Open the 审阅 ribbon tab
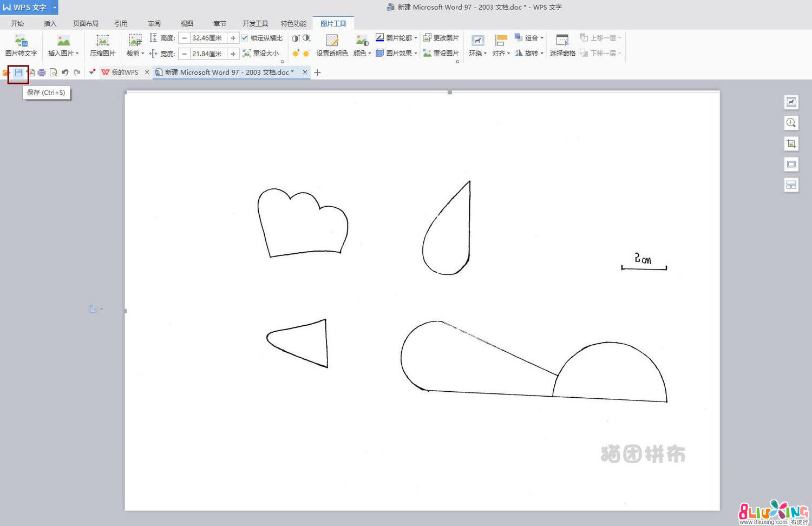The width and height of the screenshot is (812, 526). pos(154,23)
